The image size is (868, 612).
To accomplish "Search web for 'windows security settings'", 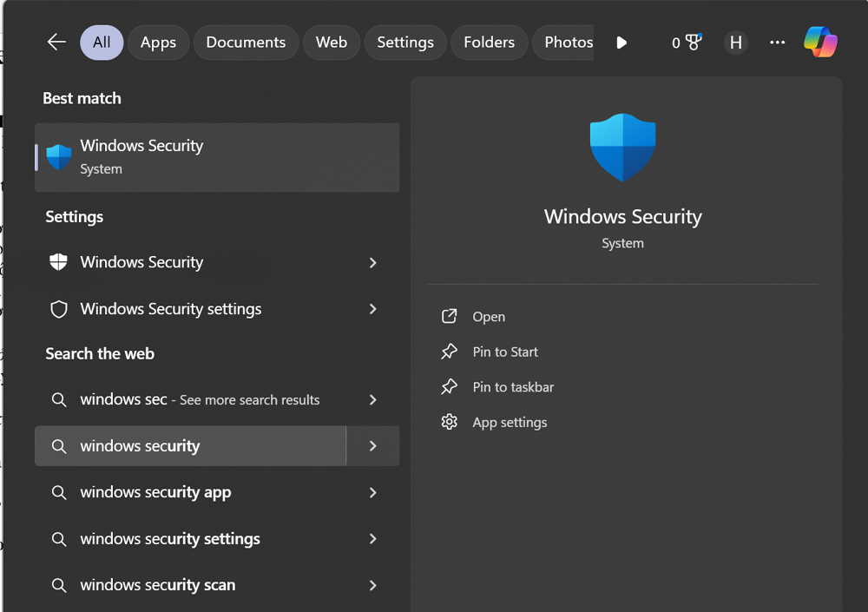I will point(170,539).
